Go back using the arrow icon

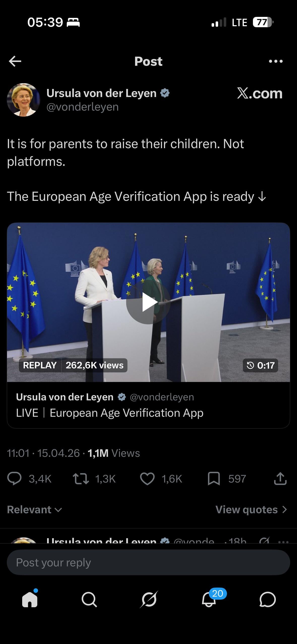coord(15,61)
